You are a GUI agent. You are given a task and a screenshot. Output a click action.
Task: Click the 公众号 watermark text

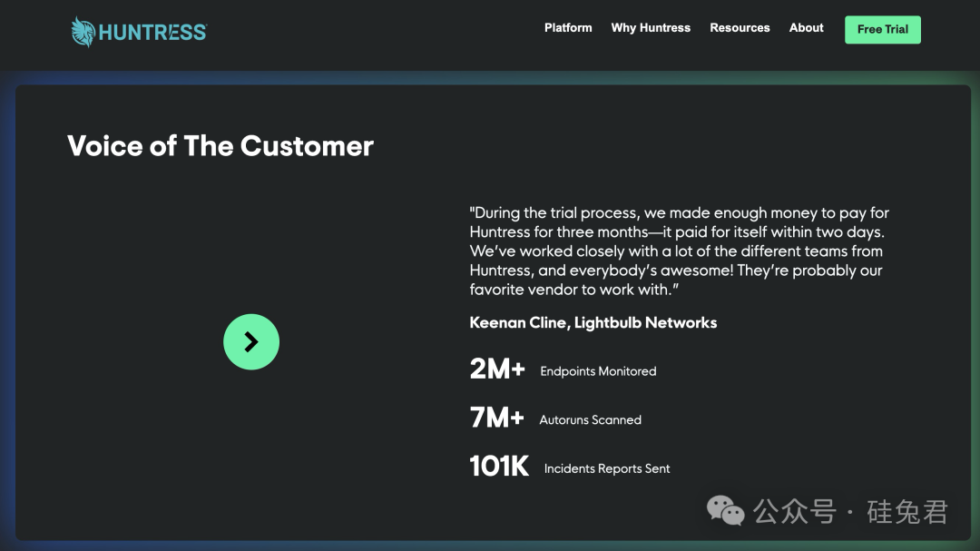pyautogui.click(x=794, y=511)
